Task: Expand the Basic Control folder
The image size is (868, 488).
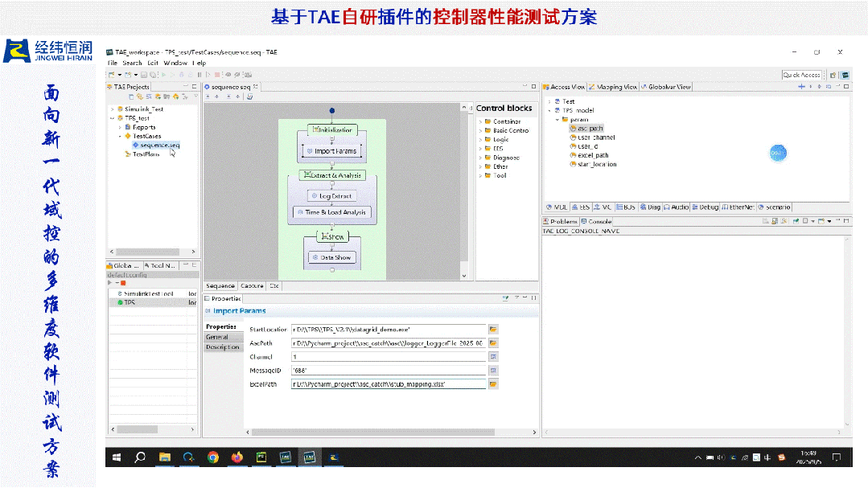Action: tap(480, 130)
